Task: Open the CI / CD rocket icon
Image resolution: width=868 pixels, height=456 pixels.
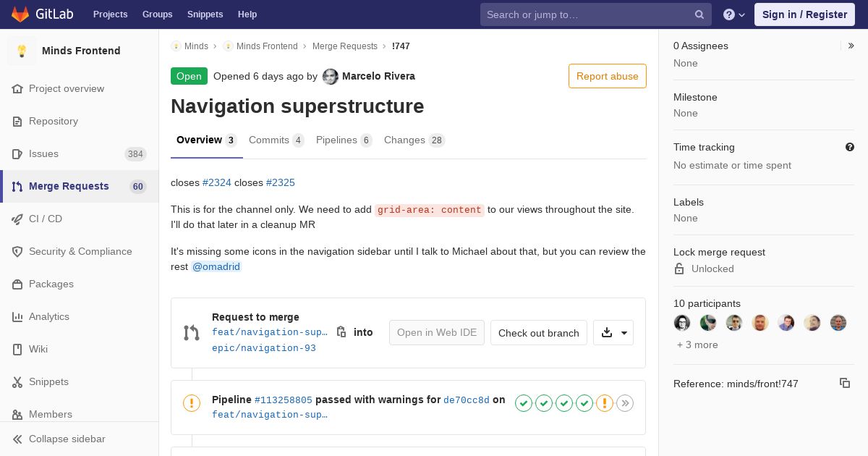Action: click(17, 219)
